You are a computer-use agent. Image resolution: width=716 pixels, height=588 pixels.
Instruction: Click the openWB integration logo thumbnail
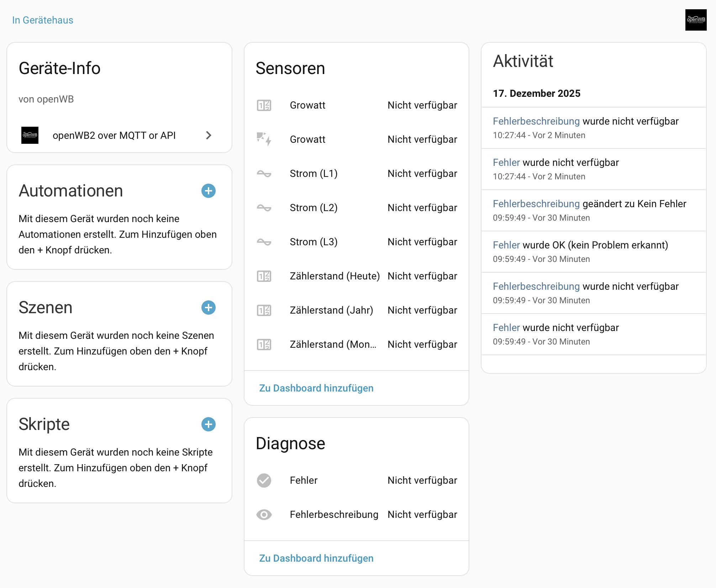click(30, 135)
